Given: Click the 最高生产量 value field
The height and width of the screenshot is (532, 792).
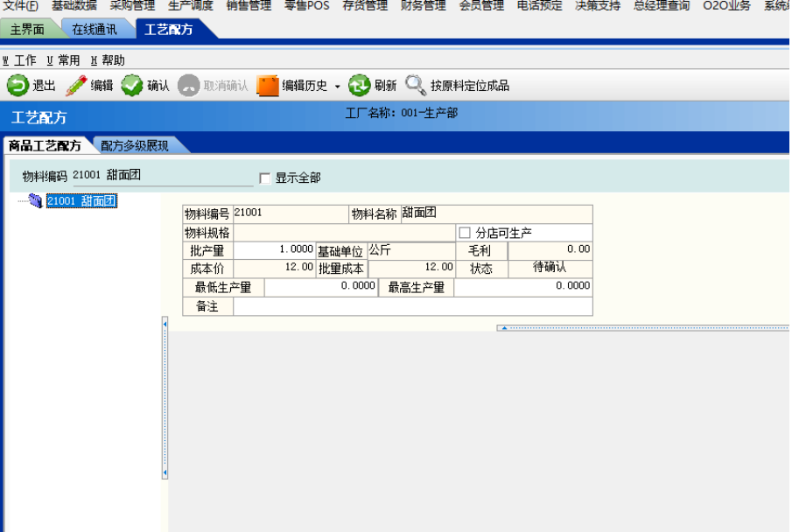Looking at the screenshot, I should point(522,286).
